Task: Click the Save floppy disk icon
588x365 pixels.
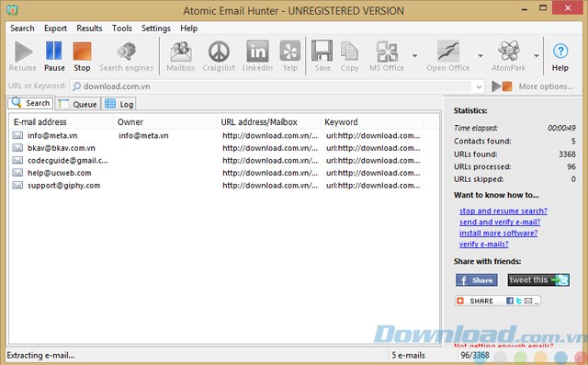Action: tap(322, 51)
